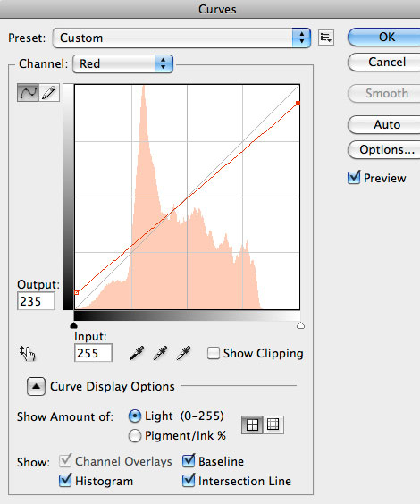Viewport: 420px width, 504px height.
Task: Activate the on-image adjustment hand tool
Action: point(28,353)
